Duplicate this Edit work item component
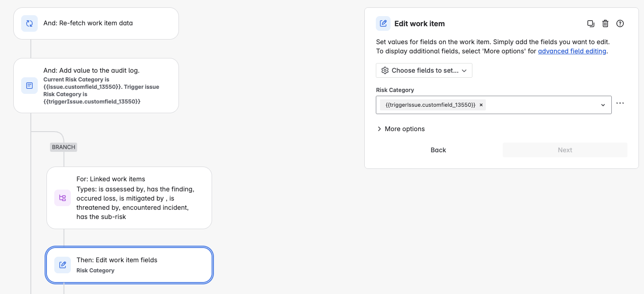 (591, 23)
